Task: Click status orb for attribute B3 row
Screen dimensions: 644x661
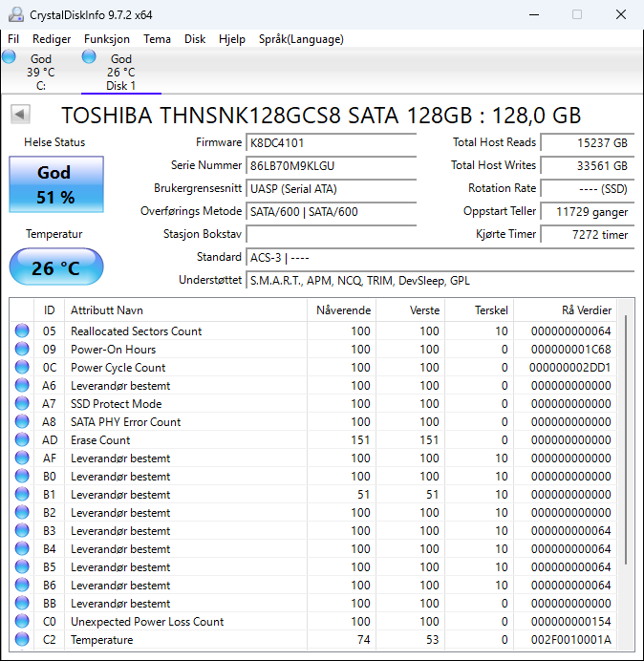Action: tap(22, 530)
